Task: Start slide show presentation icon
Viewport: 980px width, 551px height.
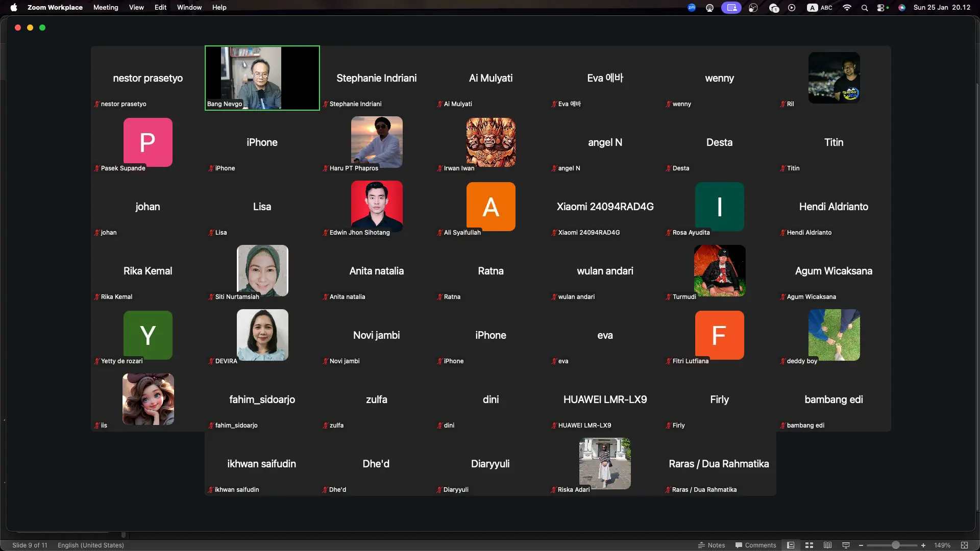Action: [x=846, y=545]
